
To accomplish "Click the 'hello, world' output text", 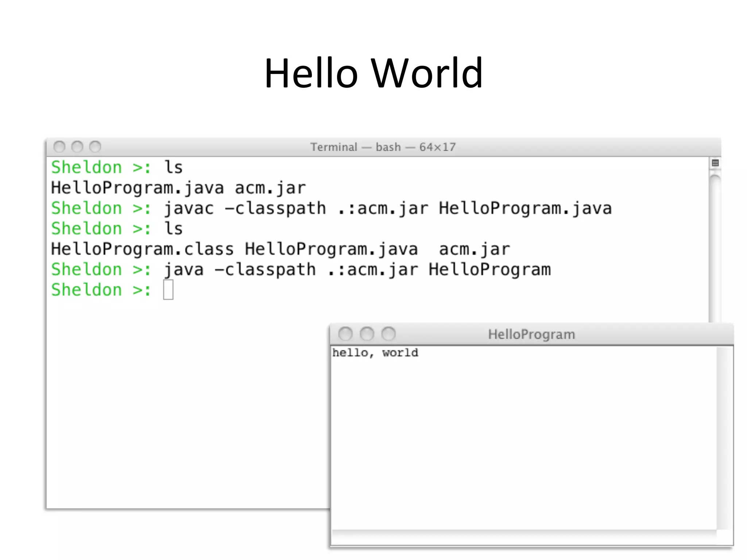I will [x=375, y=353].
